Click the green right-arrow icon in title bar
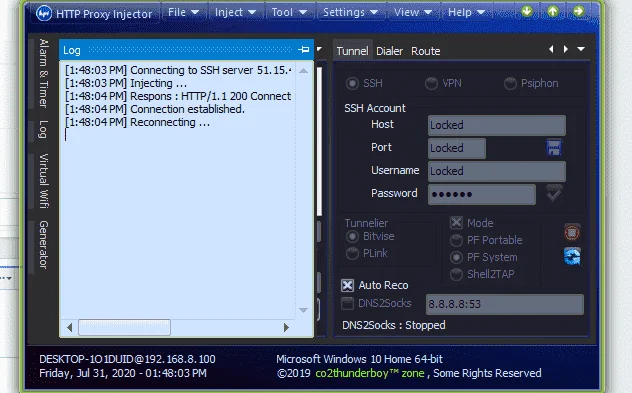 [579, 11]
